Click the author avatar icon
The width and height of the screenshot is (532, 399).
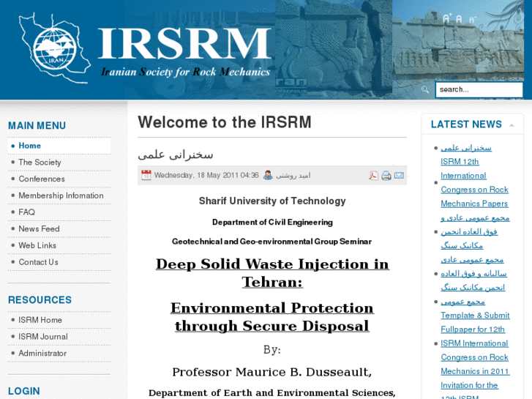268,175
